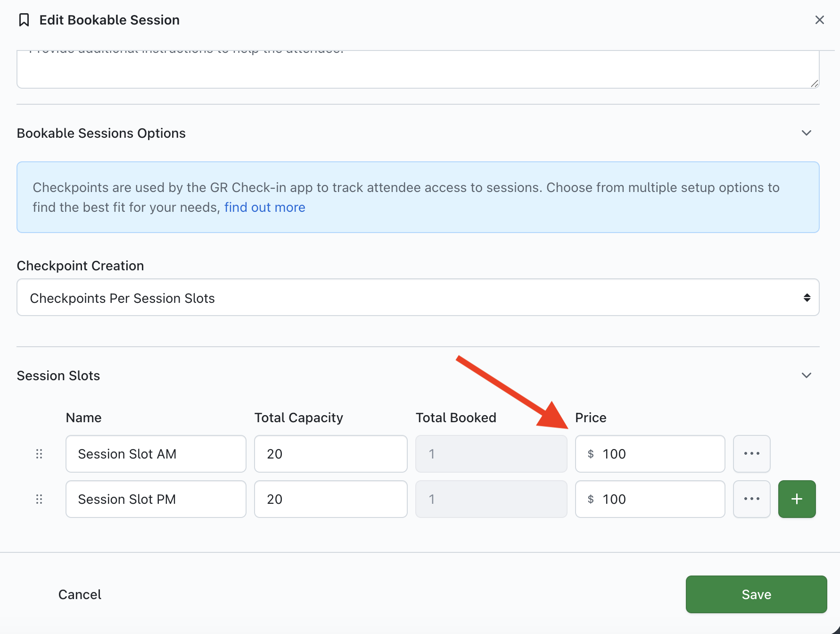
Task: Grab the drag handle for Session Slot PM
Action: (39, 499)
